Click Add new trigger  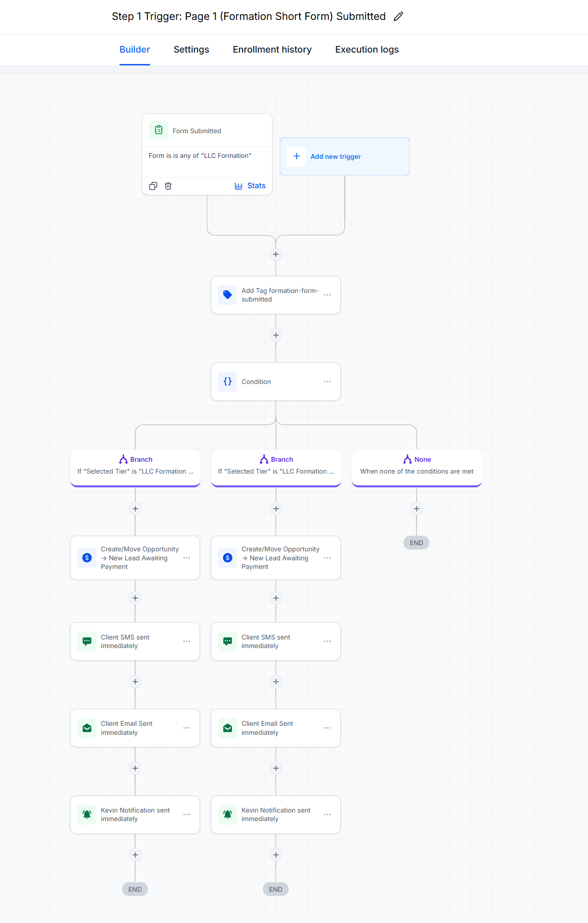[x=344, y=156]
